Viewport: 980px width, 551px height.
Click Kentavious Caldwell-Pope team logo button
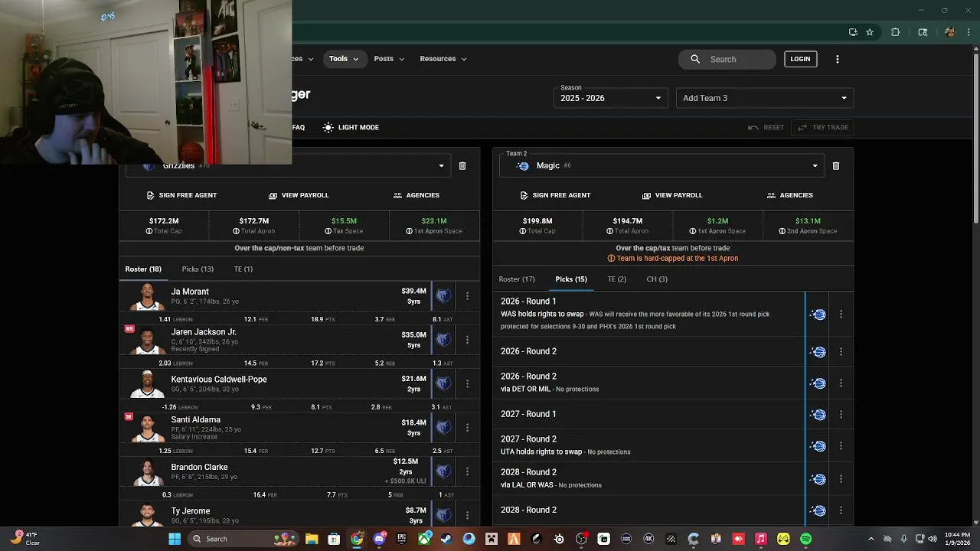click(443, 383)
